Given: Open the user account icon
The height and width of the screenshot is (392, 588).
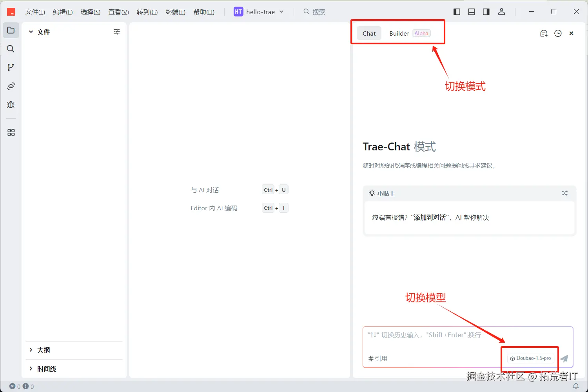Looking at the screenshot, I should (501, 12).
